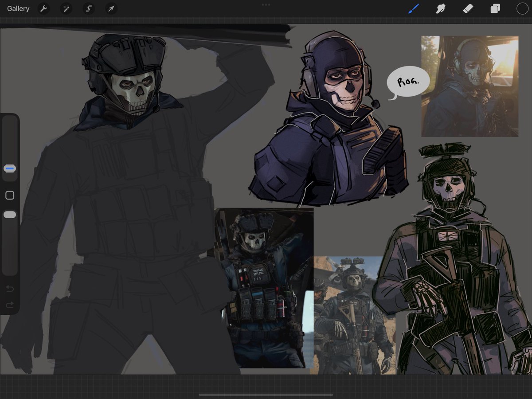This screenshot has height=399, width=532.
Task: Click the helicopter-hanging soldier reference photo
Action: (264, 288)
